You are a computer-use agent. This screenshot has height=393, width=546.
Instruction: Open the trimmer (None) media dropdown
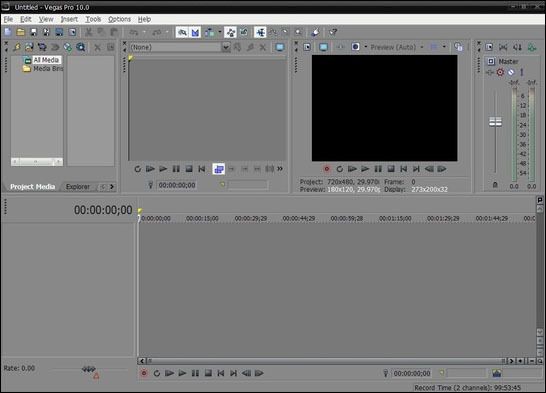tap(226, 47)
